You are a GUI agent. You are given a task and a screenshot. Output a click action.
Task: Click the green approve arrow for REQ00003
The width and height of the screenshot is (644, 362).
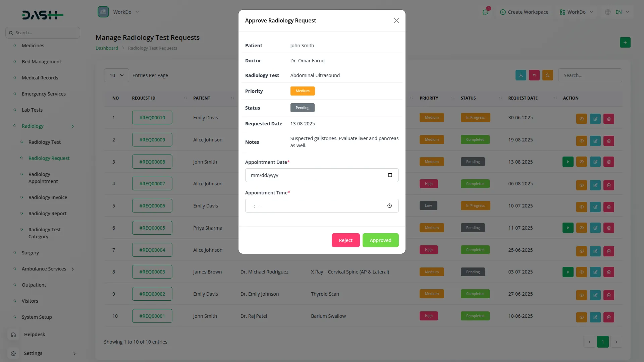(x=568, y=272)
